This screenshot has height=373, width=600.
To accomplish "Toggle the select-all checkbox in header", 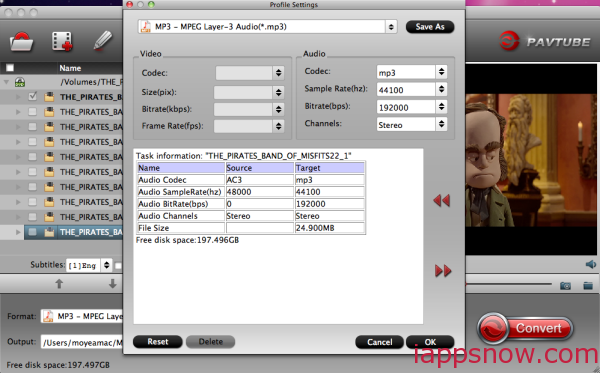I will point(10,68).
